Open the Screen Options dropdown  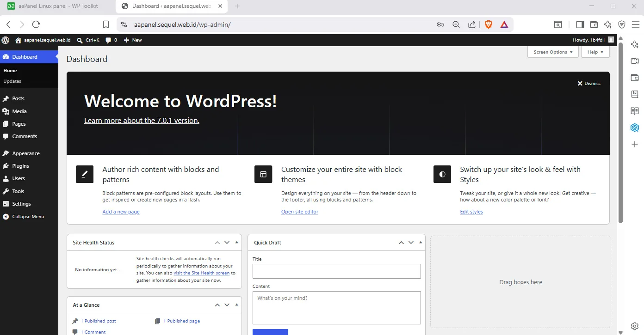(x=553, y=52)
